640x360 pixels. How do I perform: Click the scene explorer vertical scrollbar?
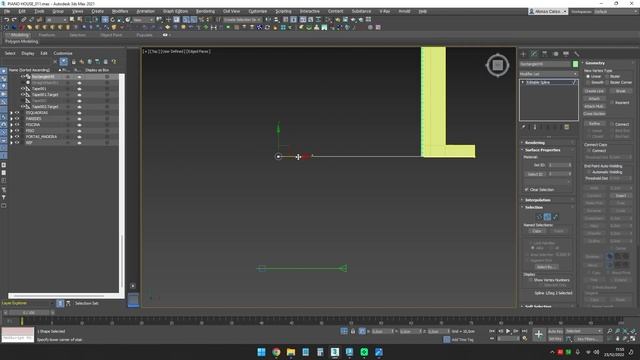point(122,261)
